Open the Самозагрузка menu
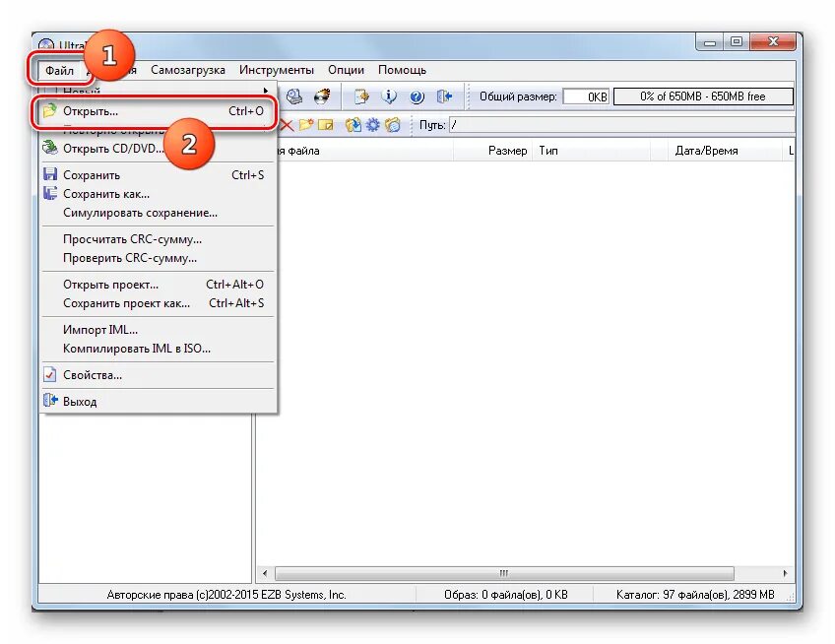 click(188, 70)
